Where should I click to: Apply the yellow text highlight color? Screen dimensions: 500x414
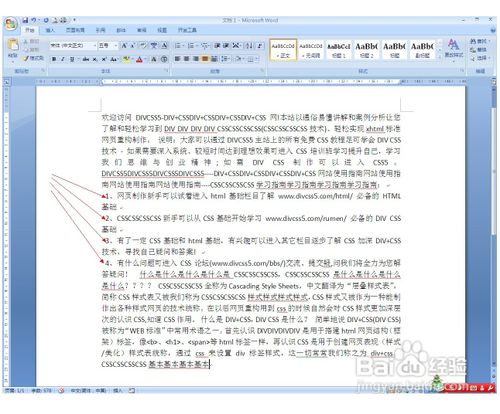126,59
